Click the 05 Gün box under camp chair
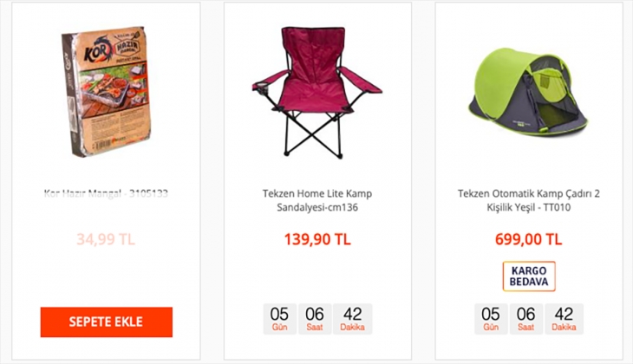Image resolution: width=633 pixels, height=364 pixels. pyautogui.click(x=280, y=319)
